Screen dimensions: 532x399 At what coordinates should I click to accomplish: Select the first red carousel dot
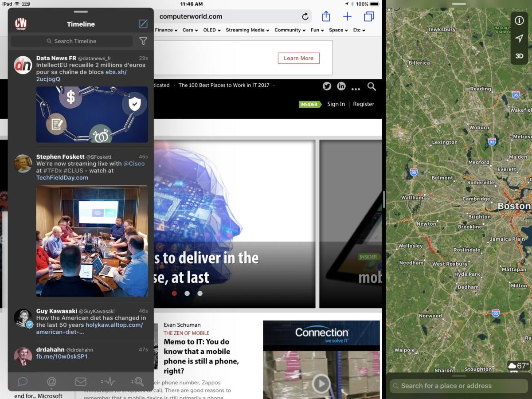pos(174,293)
